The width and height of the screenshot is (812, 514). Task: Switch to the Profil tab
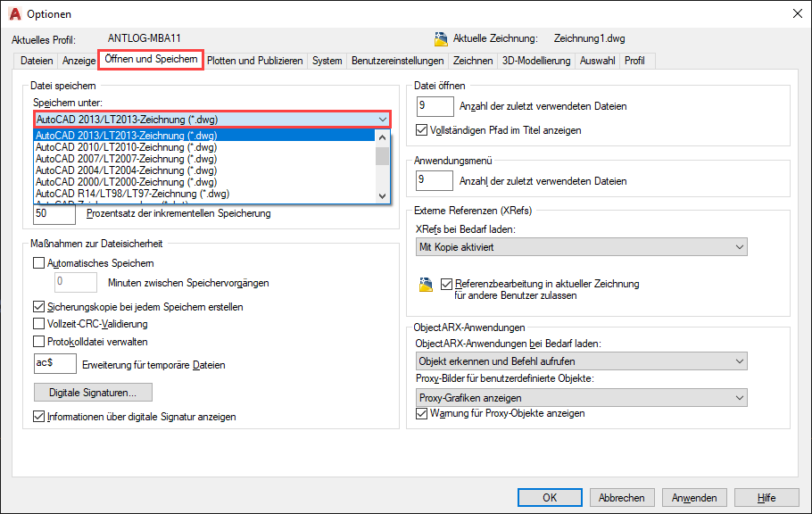(x=634, y=61)
